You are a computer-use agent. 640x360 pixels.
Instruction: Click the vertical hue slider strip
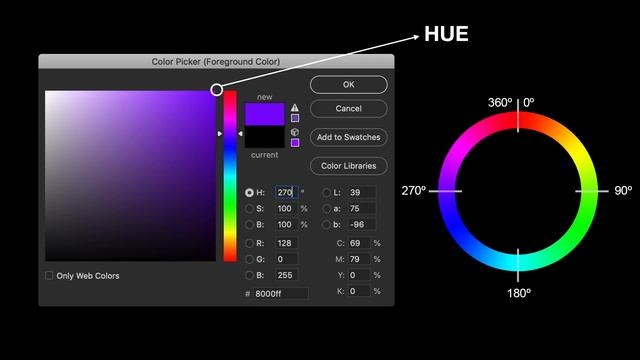(x=230, y=176)
